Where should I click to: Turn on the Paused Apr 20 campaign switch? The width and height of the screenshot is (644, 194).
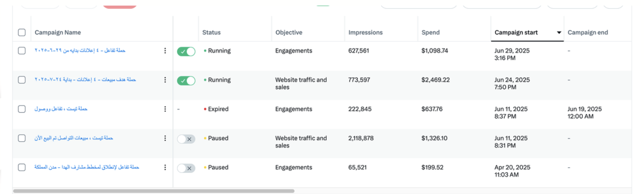pos(186,168)
